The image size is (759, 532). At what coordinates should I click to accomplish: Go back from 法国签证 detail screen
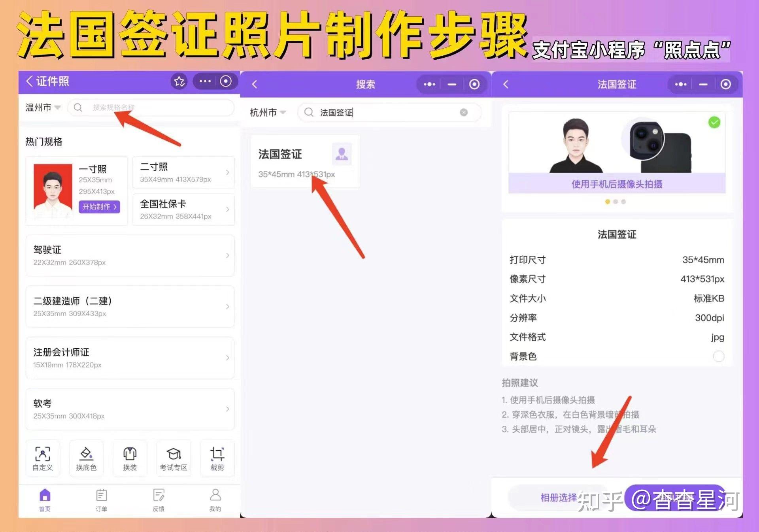click(506, 84)
